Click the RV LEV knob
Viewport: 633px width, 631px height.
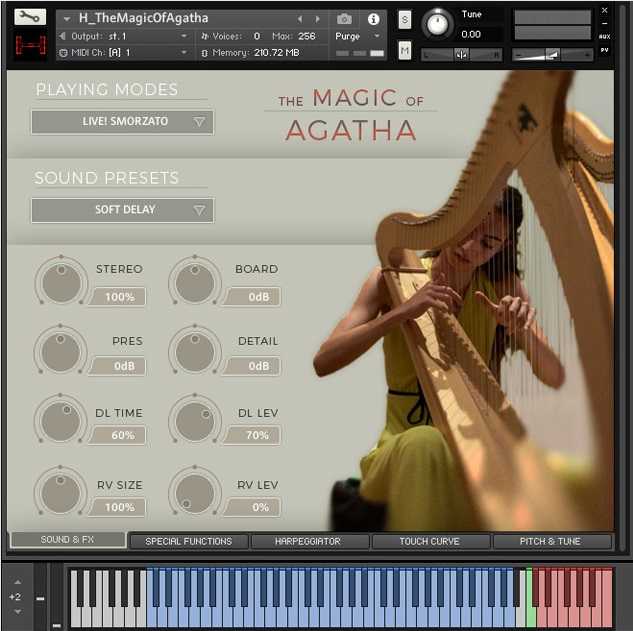[x=195, y=492]
